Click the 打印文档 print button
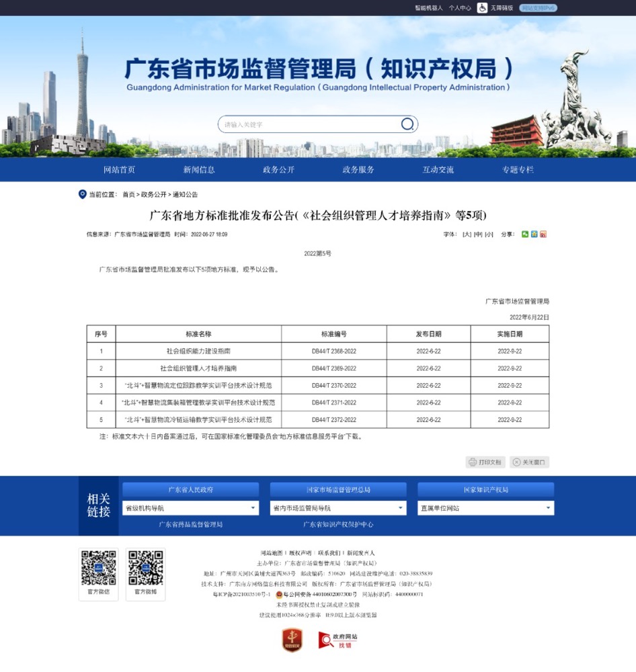The width and height of the screenshot is (636, 672). click(485, 462)
